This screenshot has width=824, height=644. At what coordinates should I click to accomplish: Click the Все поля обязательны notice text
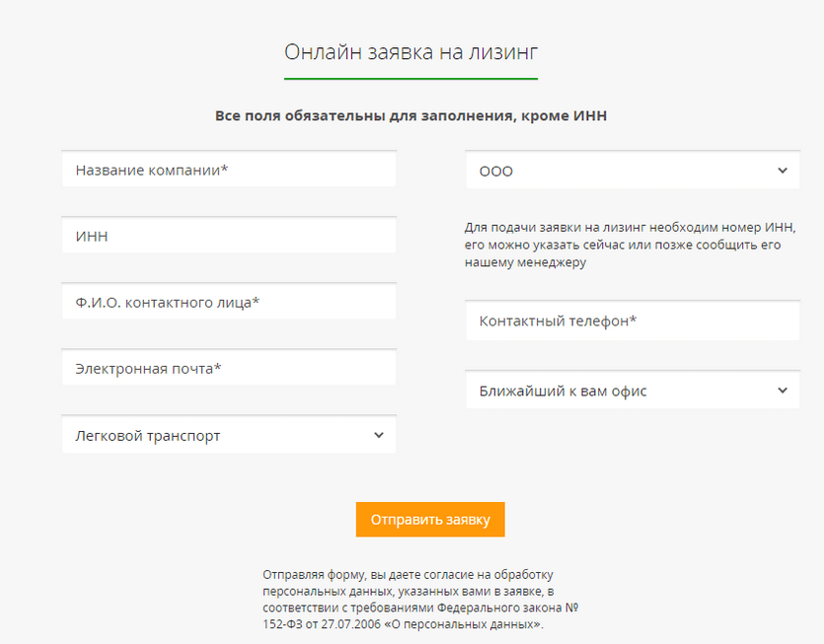[x=411, y=115]
